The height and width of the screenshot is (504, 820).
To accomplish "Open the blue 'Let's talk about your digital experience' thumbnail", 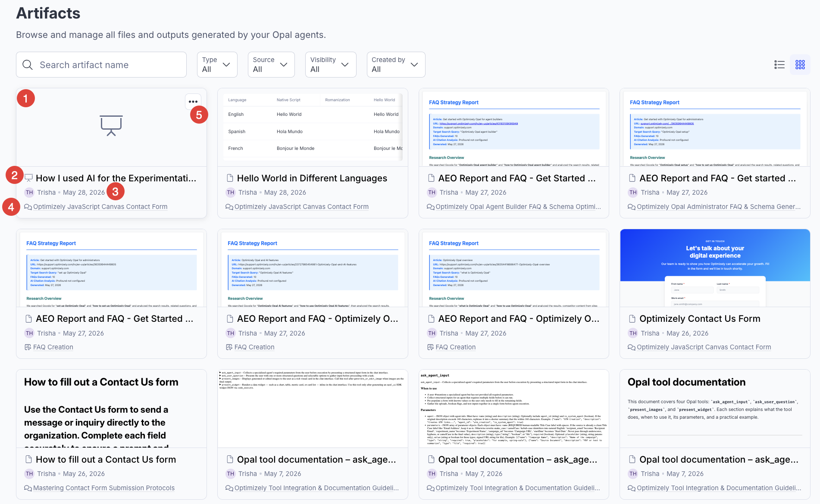I will [715, 268].
